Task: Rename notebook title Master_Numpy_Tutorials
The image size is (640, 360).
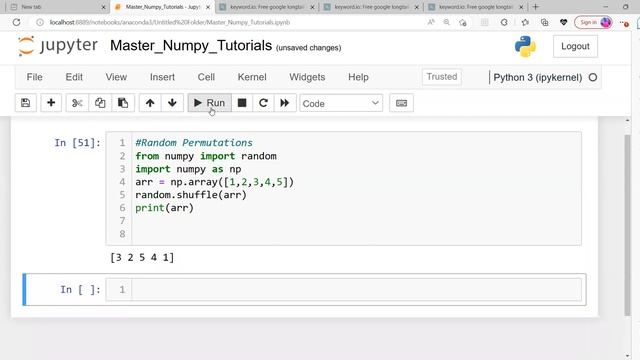Action: pyautogui.click(x=191, y=46)
